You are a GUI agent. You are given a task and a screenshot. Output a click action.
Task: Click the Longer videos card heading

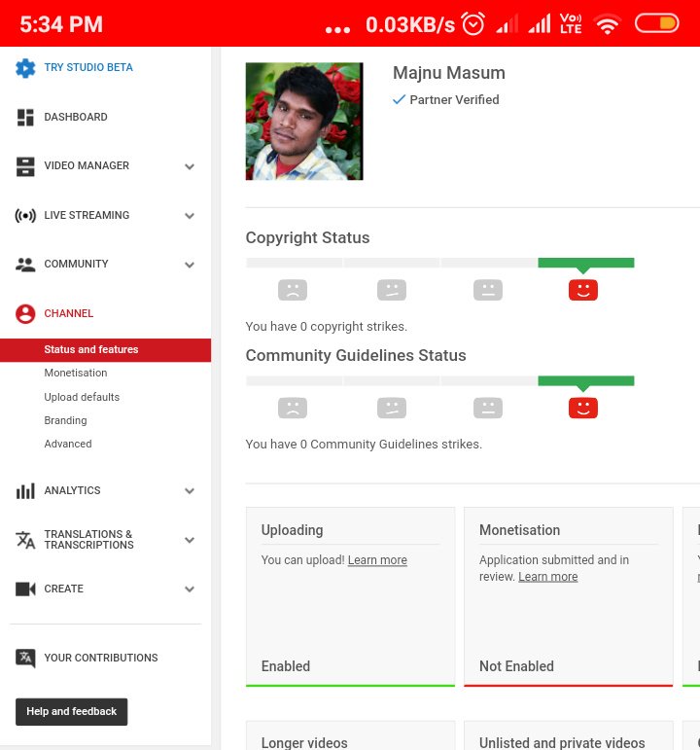tap(304, 742)
